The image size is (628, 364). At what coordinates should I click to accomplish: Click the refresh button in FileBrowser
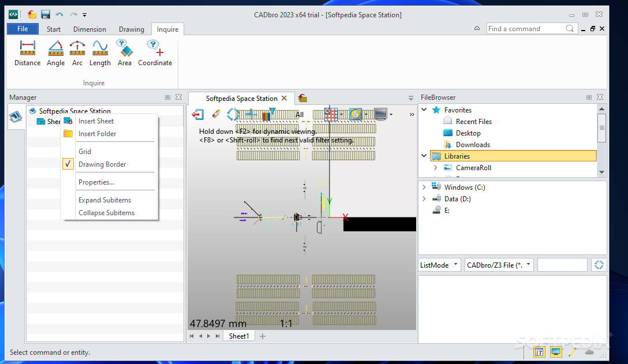click(599, 265)
